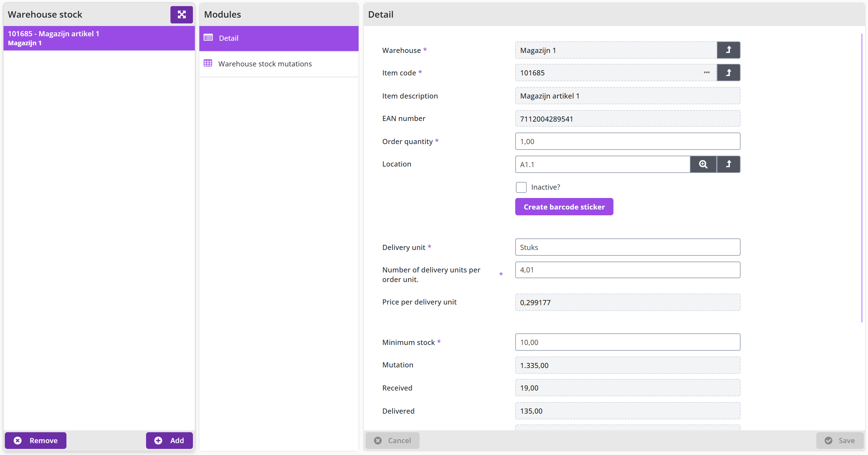Focus the Delivery unit field containing Stuks

pos(628,247)
